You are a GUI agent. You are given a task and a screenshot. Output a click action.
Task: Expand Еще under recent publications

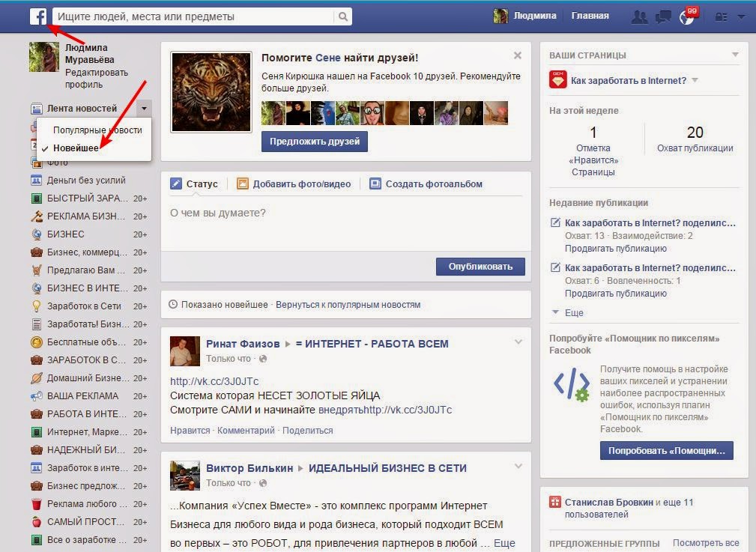click(x=574, y=313)
